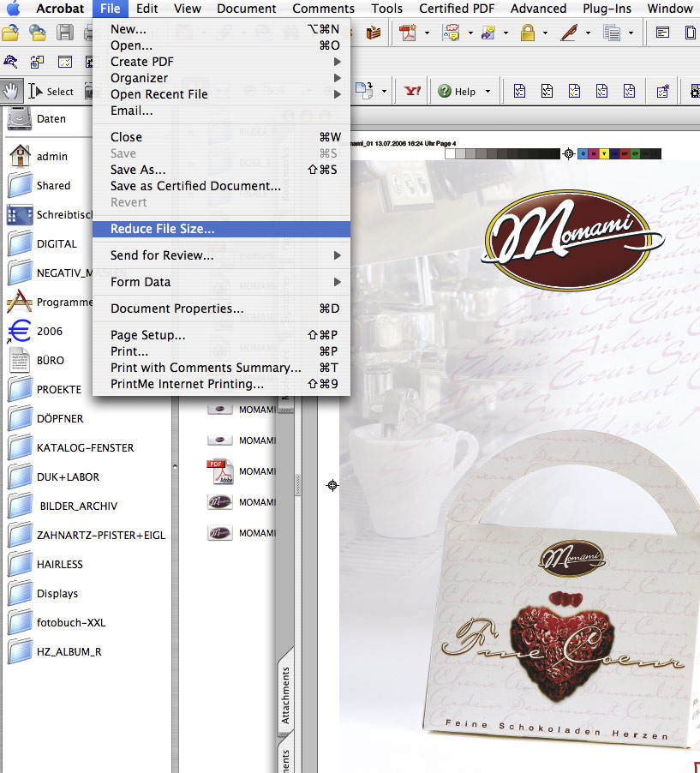The height and width of the screenshot is (773, 700).
Task: Click the Comment & Markup toolbar icon
Action: 451,33
